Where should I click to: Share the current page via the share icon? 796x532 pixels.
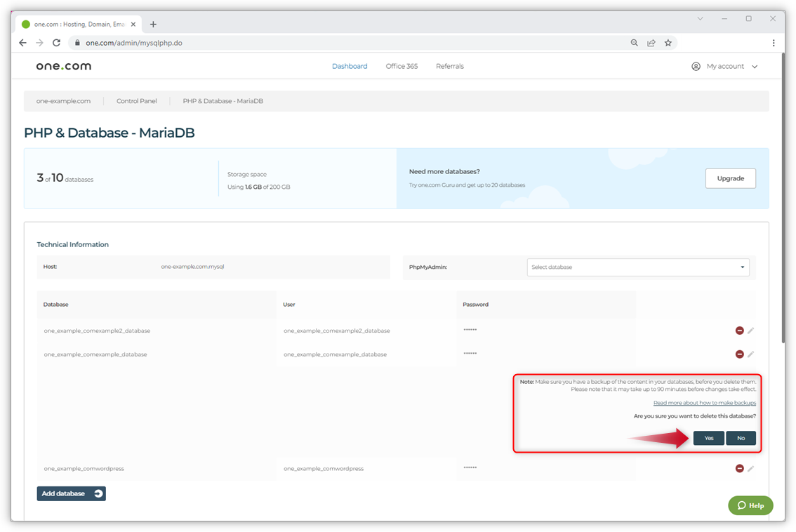pos(651,43)
